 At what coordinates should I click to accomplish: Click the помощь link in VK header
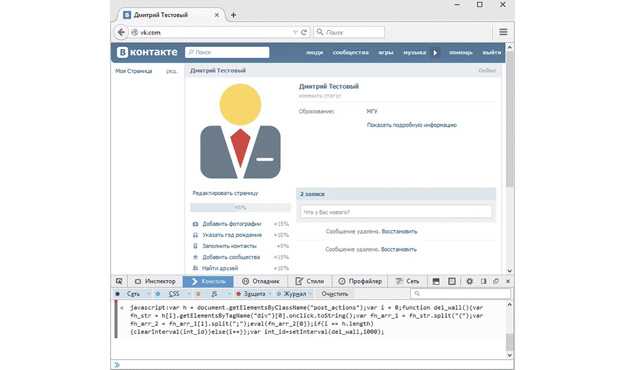(461, 53)
